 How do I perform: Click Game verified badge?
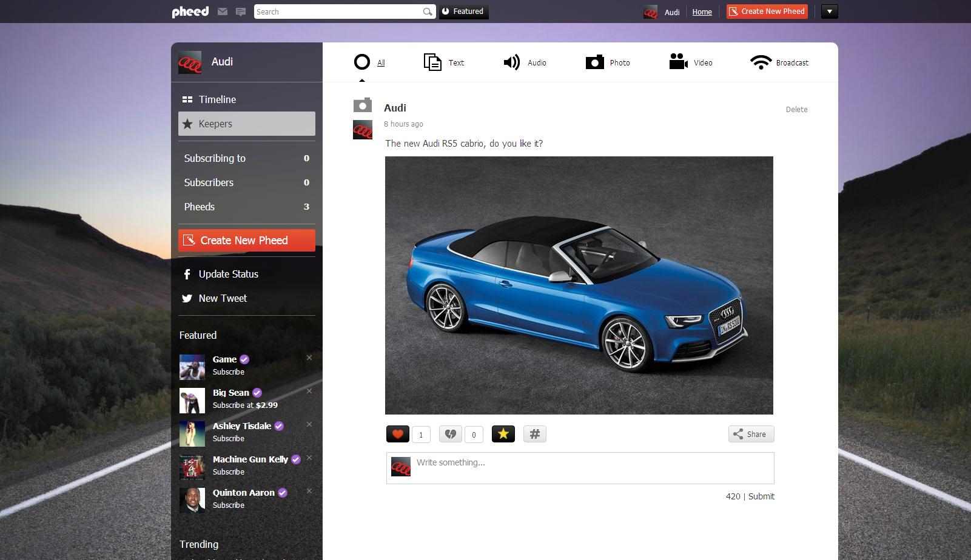point(244,359)
